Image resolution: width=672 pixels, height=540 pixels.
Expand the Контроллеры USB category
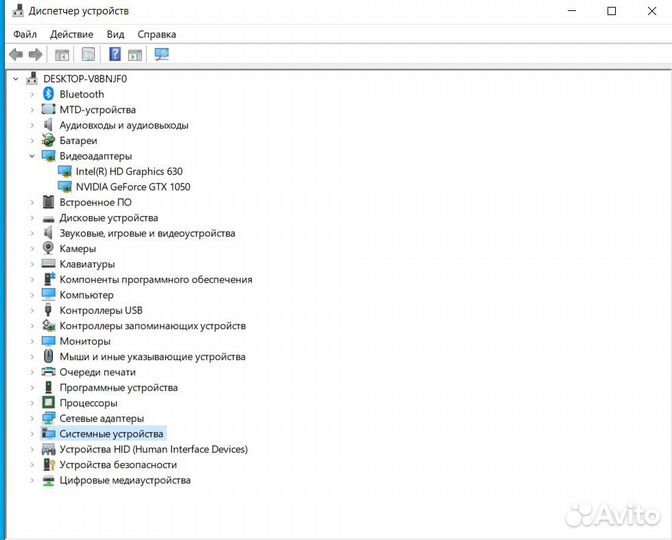coord(32,311)
